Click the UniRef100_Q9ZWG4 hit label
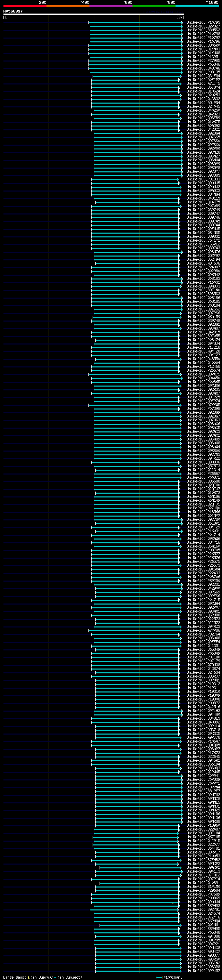Image resolution: width=222 pixels, height=980 pixels. (x=203, y=133)
